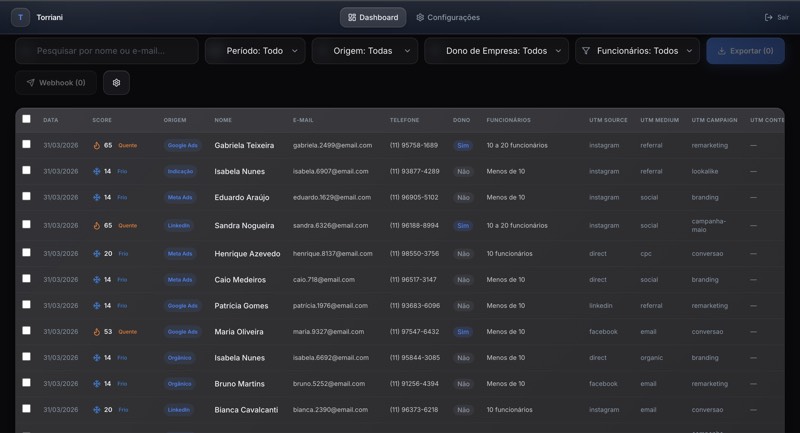Open the Dono de Empresa: Todos dropdown
800x433 pixels.
click(x=496, y=51)
